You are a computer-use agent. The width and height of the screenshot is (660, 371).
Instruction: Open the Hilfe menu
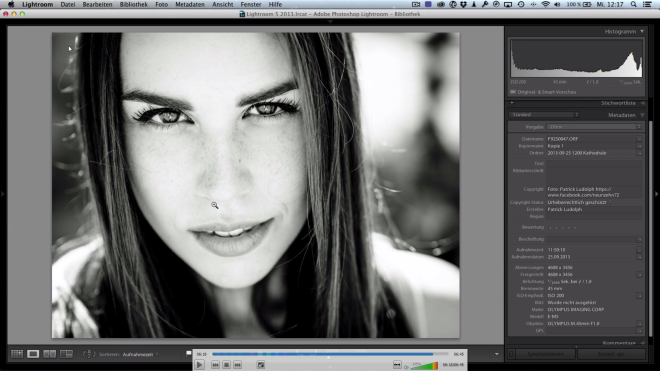(x=275, y=4)
